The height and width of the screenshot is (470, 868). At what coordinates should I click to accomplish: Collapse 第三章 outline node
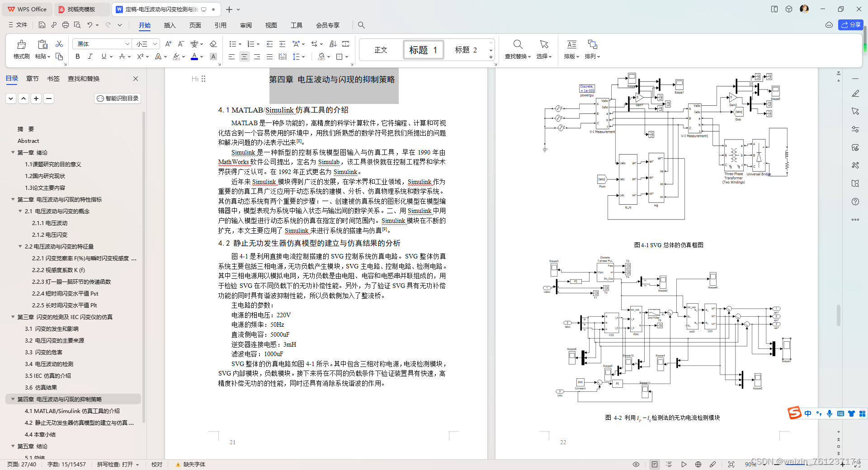[13, 317]
